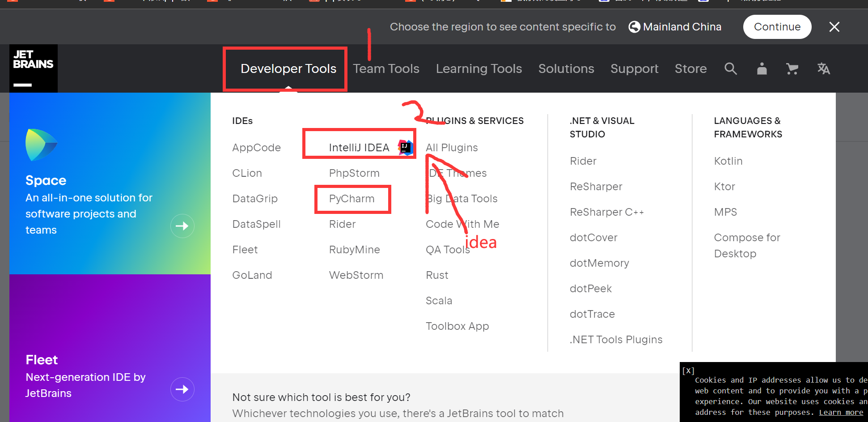The image size is (868, 422).
Task: Click the Continue button
Action: click(777, 26)
